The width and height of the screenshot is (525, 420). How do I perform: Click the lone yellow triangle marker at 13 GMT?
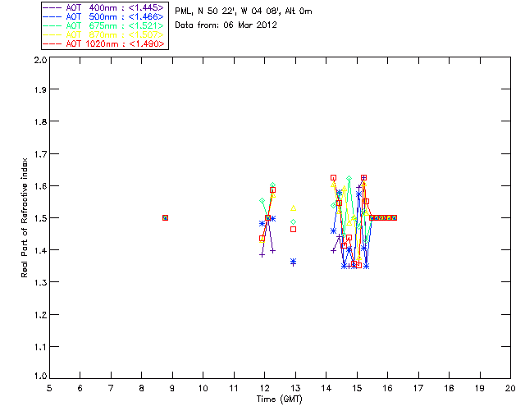tap(294, 208)
